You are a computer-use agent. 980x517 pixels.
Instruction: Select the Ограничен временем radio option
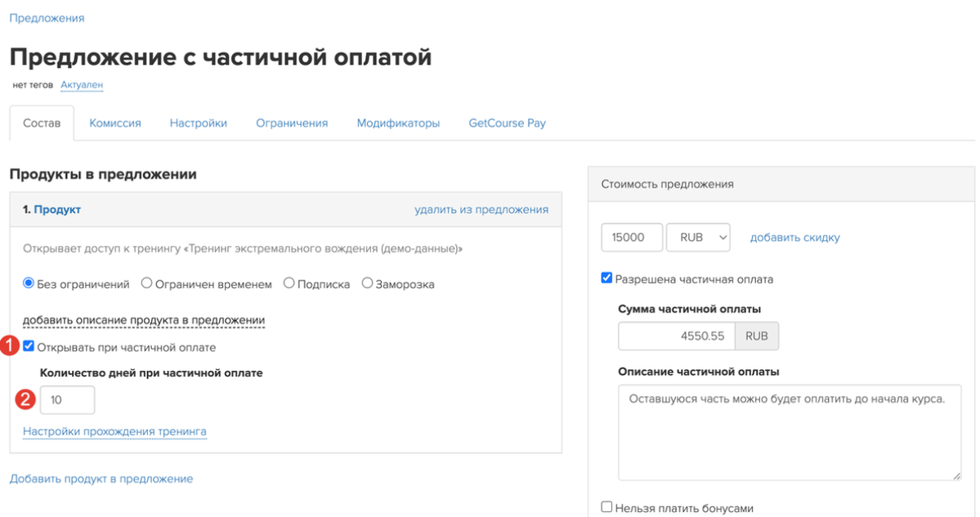pos(146,283)
